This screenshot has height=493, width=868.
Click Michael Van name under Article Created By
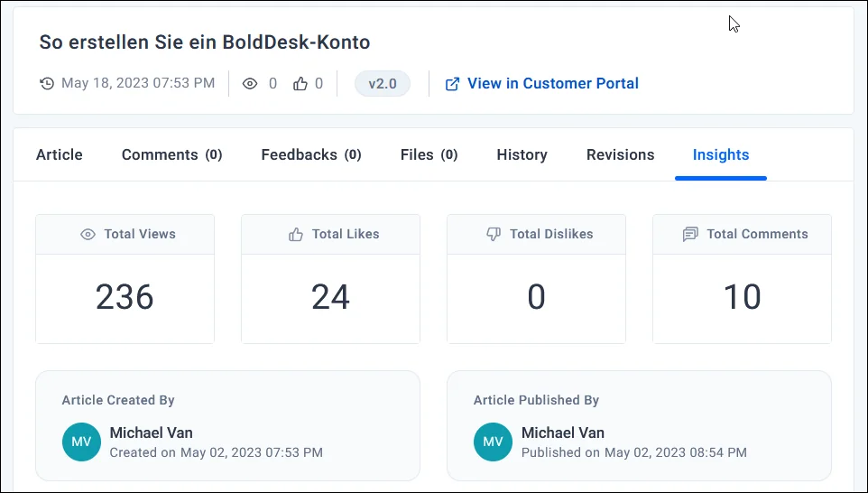tap(151, 433)
